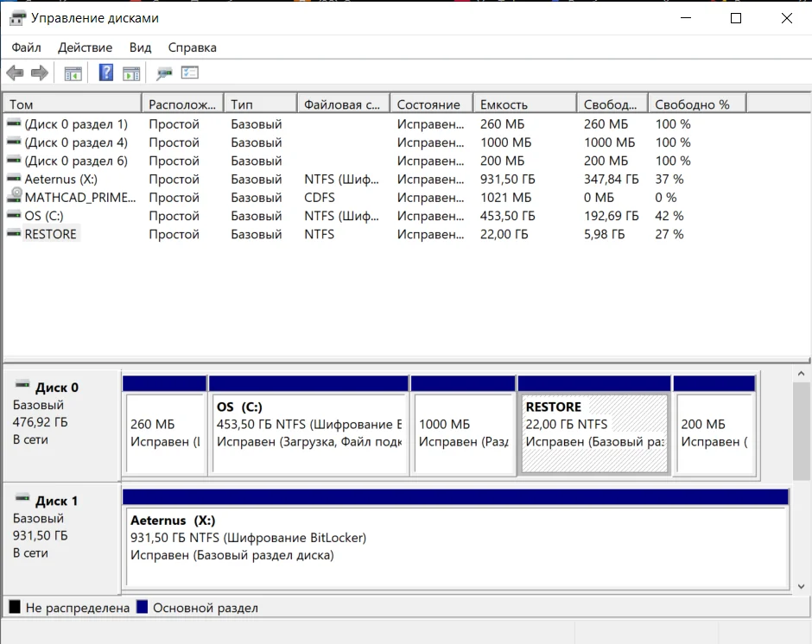Open the Вид menu

(x=140, y=47)
